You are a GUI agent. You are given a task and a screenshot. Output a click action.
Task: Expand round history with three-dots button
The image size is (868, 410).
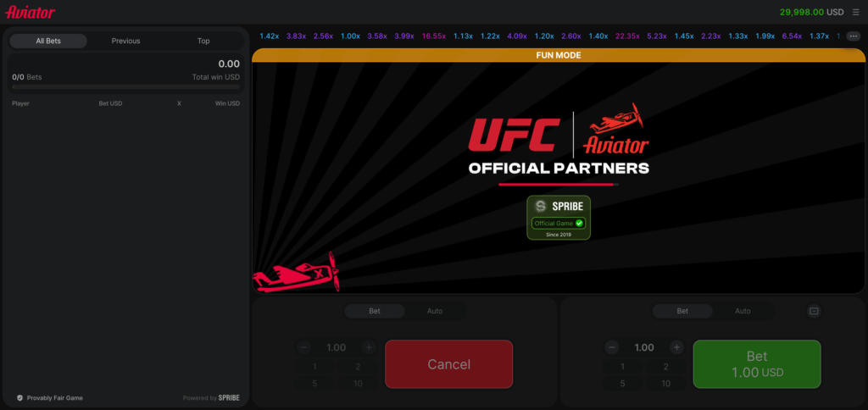point(854,36)
